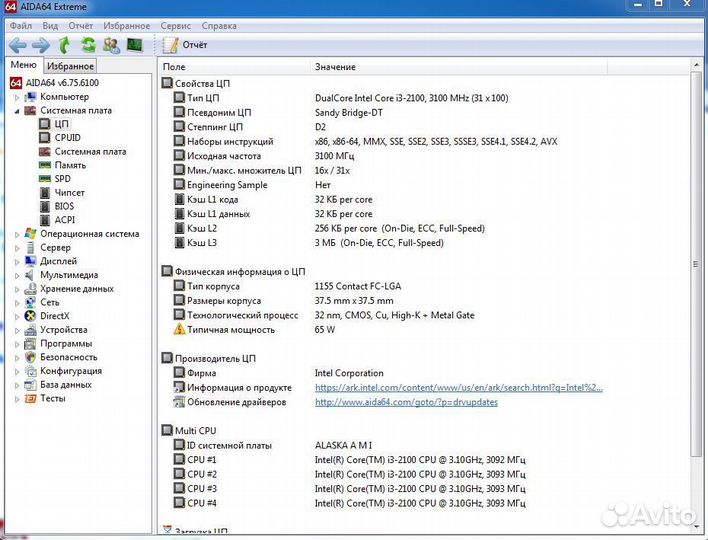Viewport: 708px width, 540px height.
Task: Open the aida64.com driver updates link
Action: 406,402
